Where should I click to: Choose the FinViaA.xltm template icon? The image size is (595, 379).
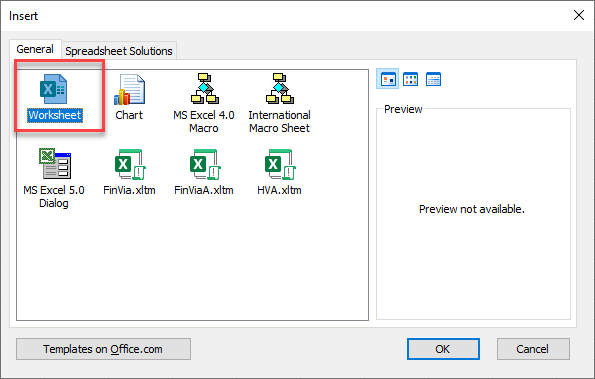point(205,164)
